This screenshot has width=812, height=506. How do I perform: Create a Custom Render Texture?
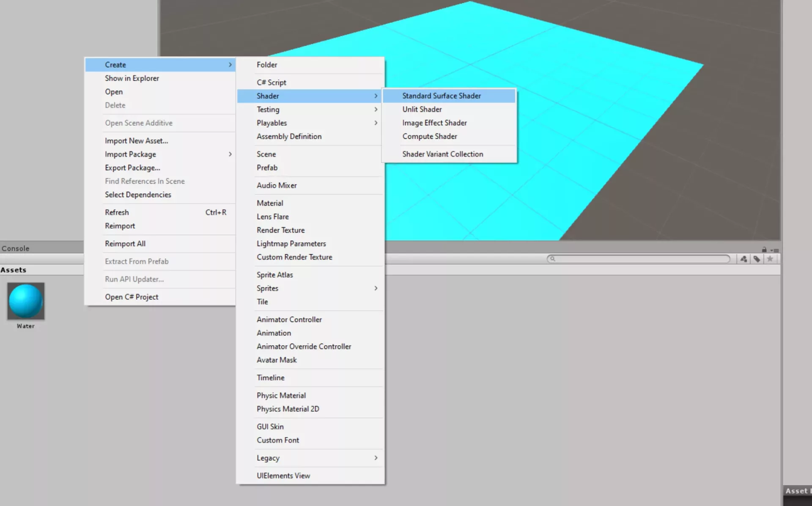pyautogui.click(x=310, y=257)
